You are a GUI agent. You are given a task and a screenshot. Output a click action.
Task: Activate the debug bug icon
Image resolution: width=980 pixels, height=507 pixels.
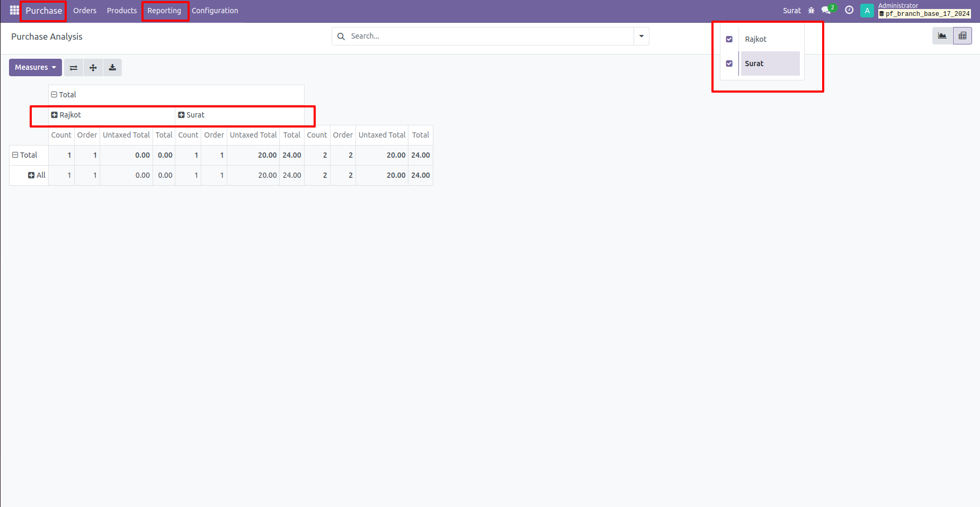pos(811,10)
